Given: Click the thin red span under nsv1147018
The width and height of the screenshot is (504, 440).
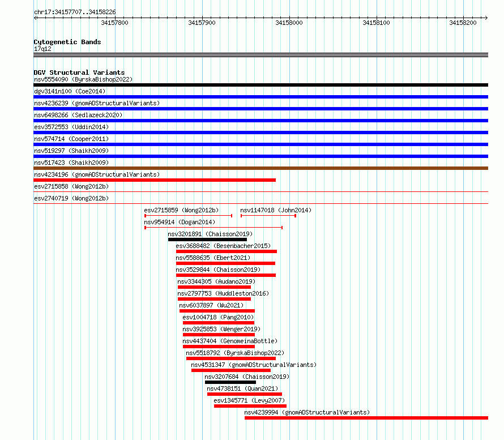Looking at the screenshot, I should click(x=268, y=216).
